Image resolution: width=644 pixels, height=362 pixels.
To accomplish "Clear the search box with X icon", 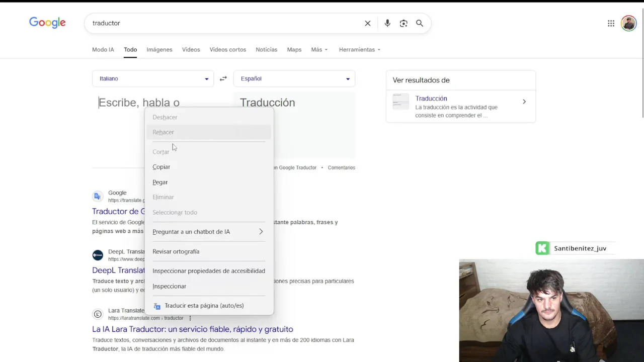I will pyautogui.click(x=368, y=23).
